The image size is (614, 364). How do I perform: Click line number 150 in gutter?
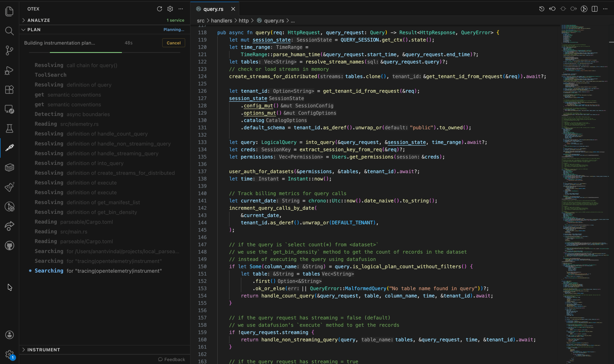[202, 266]
